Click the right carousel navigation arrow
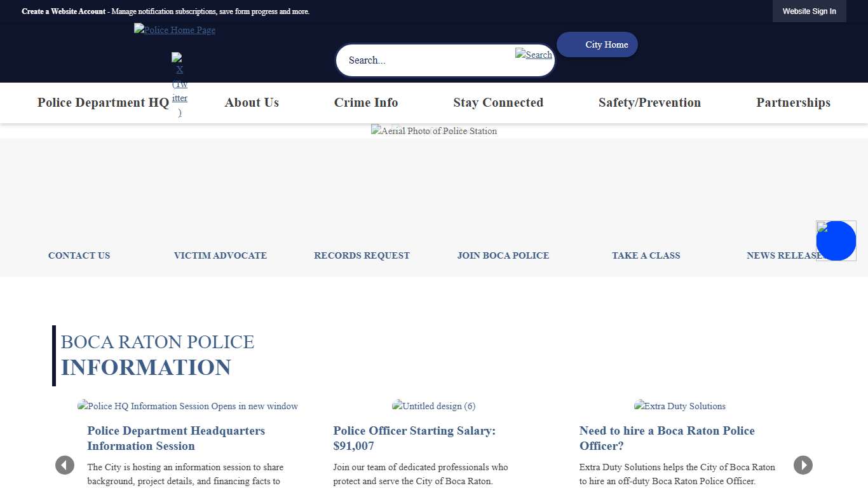Viewport: 868px width, 488px height. [x=803, y=465]
